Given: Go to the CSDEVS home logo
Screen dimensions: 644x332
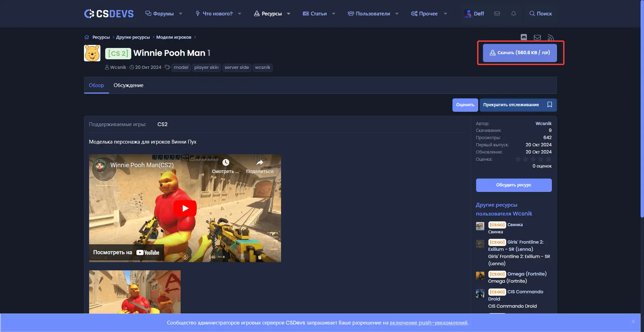Looking at the screenshot, I should click(x=109, y=14).
